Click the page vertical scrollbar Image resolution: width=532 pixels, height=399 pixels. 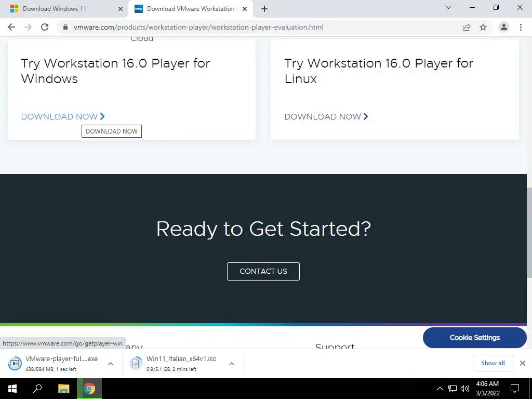[529, 232]
